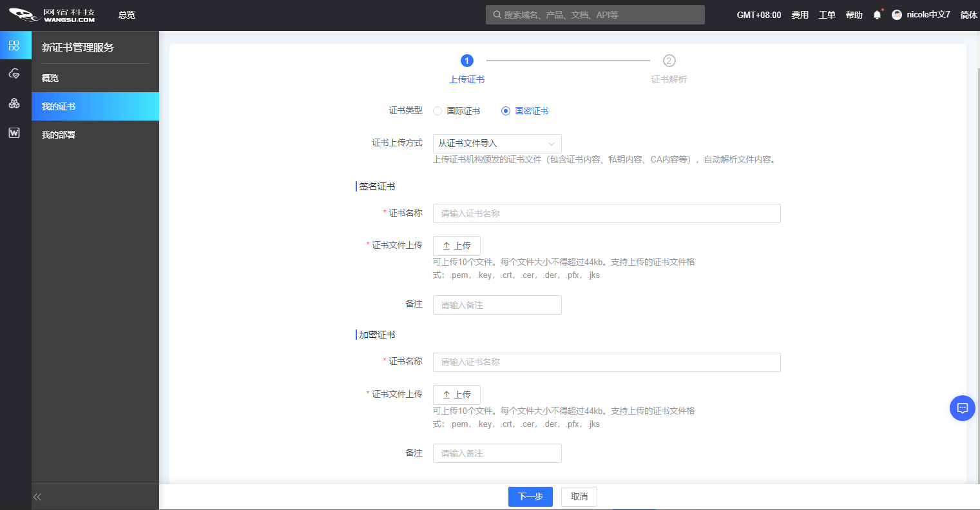Click the 下一步 button
Screen dimensions: 980x510
pos(530,496)
